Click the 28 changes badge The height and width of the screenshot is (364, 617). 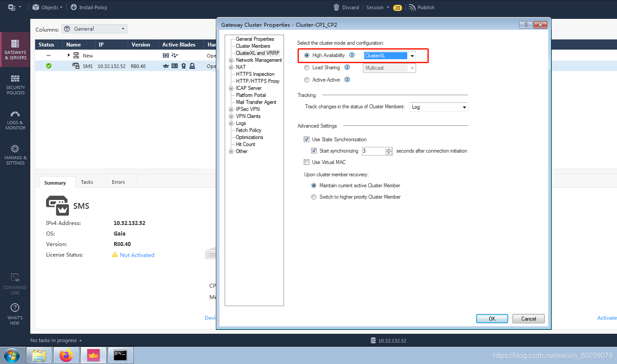[398, 8]
